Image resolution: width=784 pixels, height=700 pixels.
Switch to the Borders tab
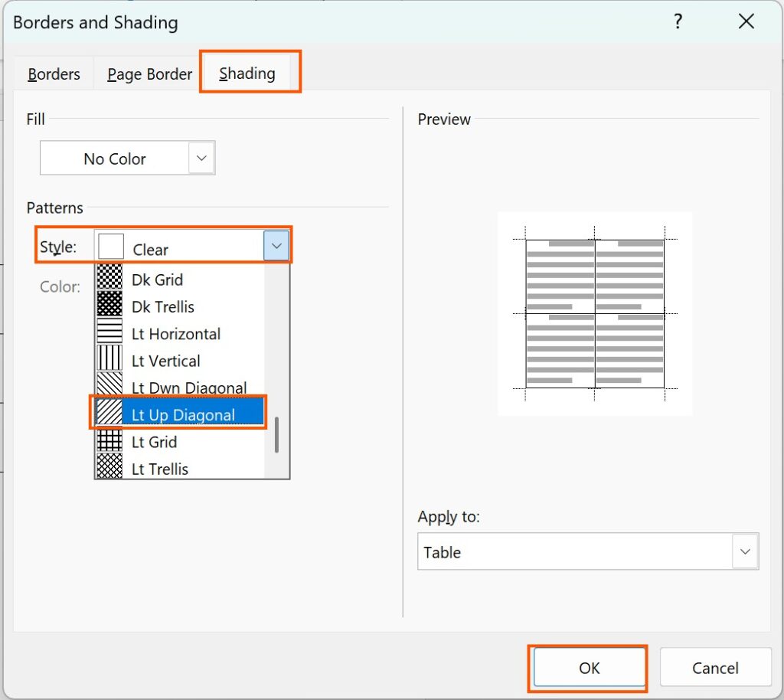pos(54,74)
